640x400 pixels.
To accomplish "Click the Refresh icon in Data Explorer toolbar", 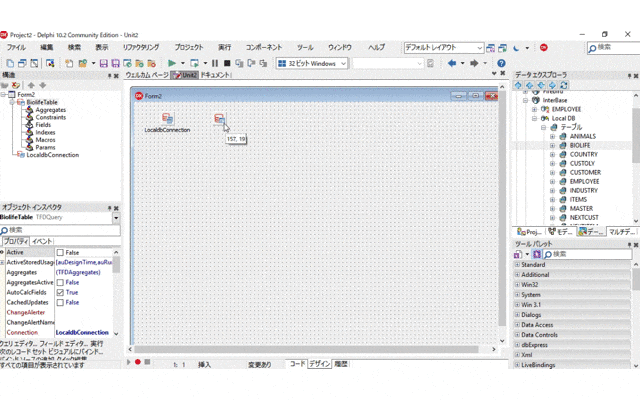I will point(564,85).
